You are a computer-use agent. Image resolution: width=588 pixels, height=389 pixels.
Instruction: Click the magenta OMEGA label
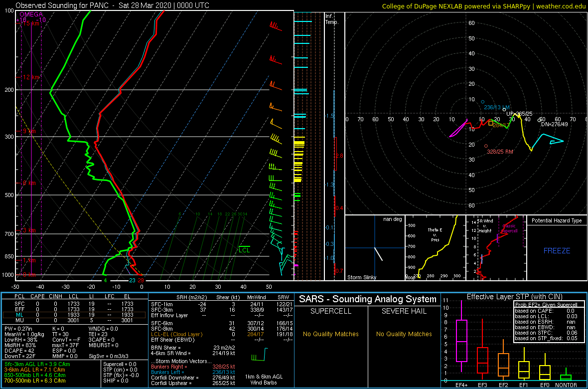[x=31, y=14]
